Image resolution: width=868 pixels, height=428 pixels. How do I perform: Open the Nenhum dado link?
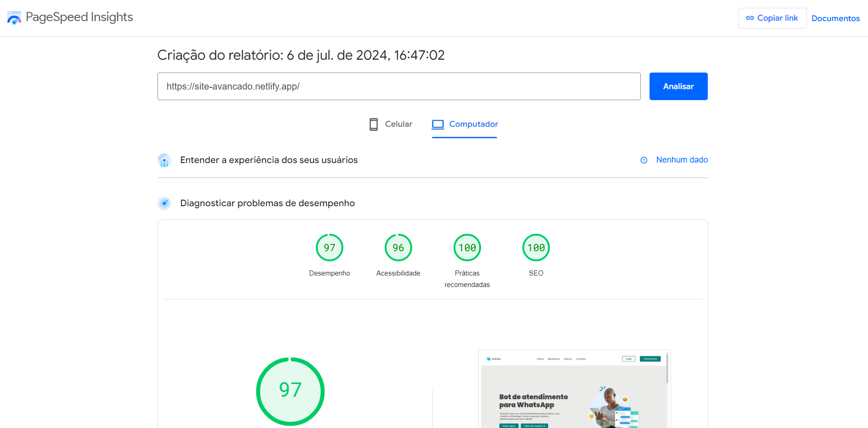pos(682,160)
